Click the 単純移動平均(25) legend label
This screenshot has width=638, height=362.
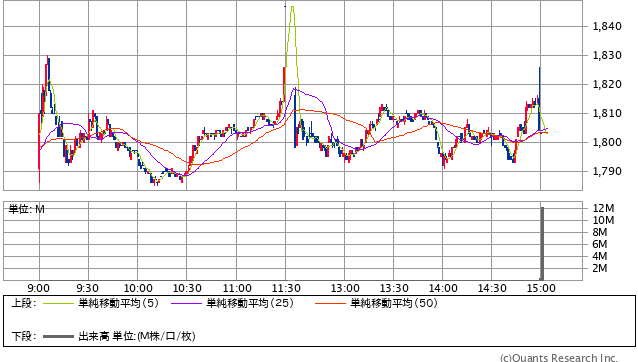250,303
